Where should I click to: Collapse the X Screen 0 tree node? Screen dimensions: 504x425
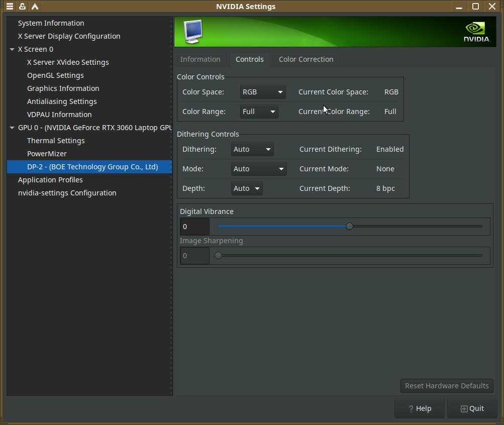(12, 49)
